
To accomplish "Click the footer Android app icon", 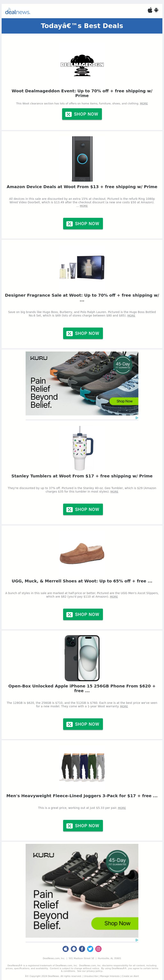I will [74, 949].
